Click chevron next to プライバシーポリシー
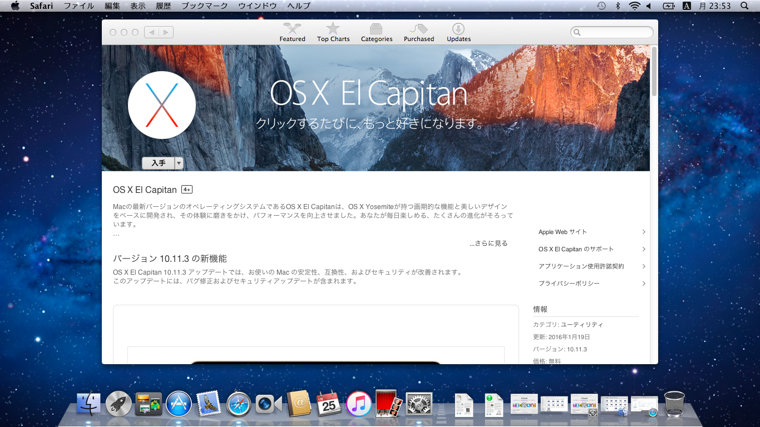760x427 pixels. pos(644,284)
